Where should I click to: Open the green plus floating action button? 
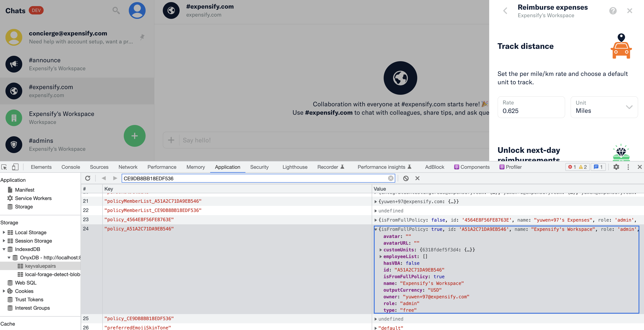(134, 136)
